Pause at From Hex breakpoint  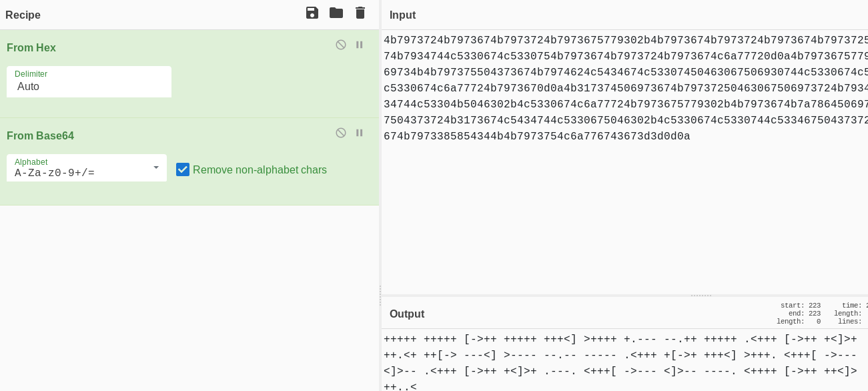(x=360, y=45)
